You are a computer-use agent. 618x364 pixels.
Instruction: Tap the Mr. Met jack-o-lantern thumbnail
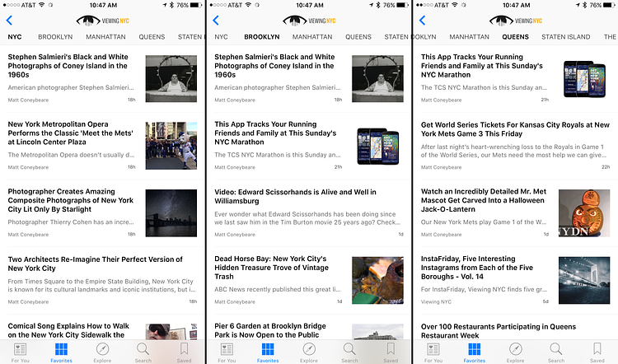point(583,213)
